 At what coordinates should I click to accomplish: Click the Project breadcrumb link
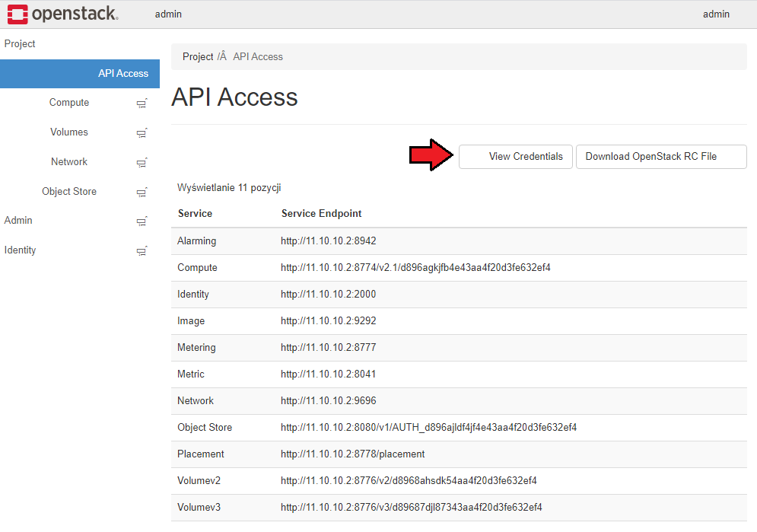click(198, 56)
